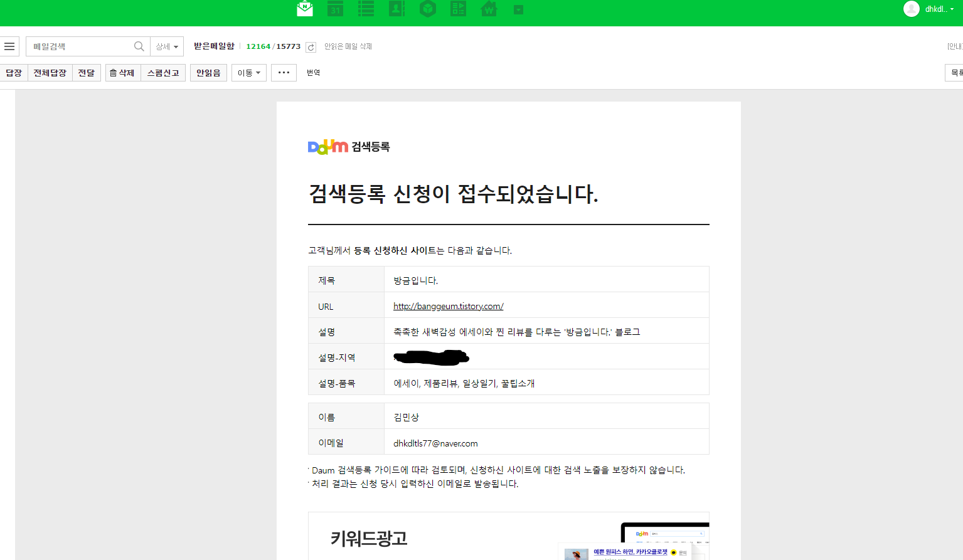Click the unread count 12164
963x560 pixels.
pyautogui.click(x=258, y=46)
